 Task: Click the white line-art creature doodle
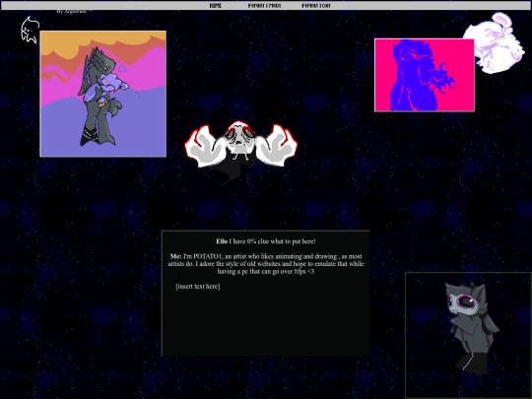30,30
